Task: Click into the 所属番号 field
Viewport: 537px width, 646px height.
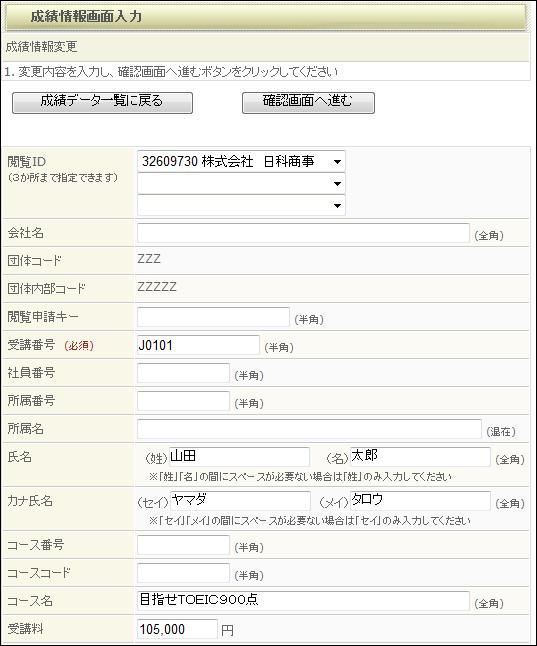Action: pyautogui.click(x=183, y=401)
